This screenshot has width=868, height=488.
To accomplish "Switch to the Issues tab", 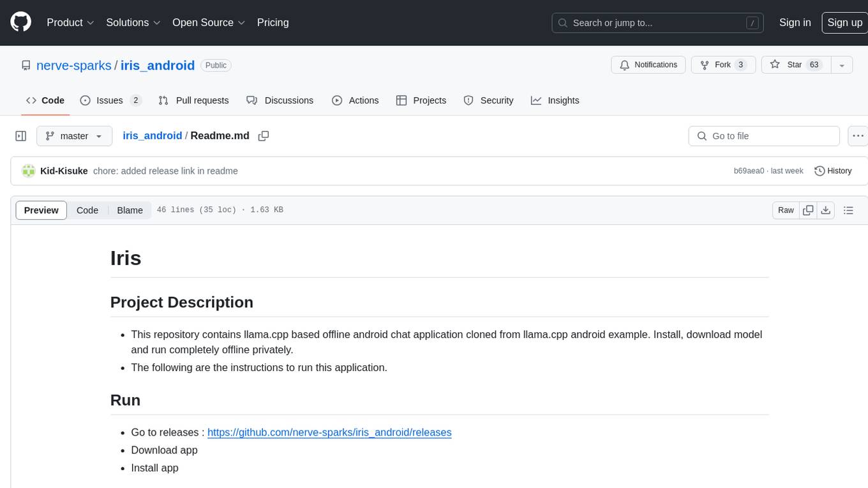I will coord(110,100).
